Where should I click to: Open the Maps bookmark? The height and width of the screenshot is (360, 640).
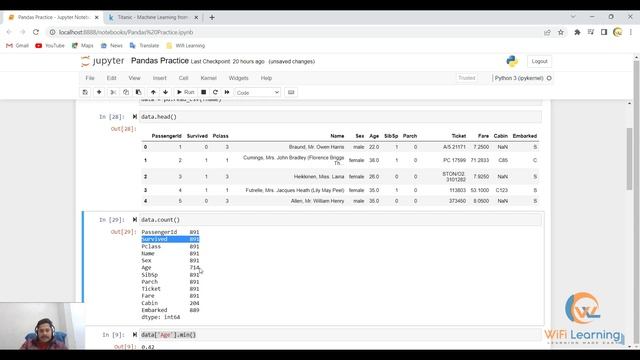click(83, 46)
